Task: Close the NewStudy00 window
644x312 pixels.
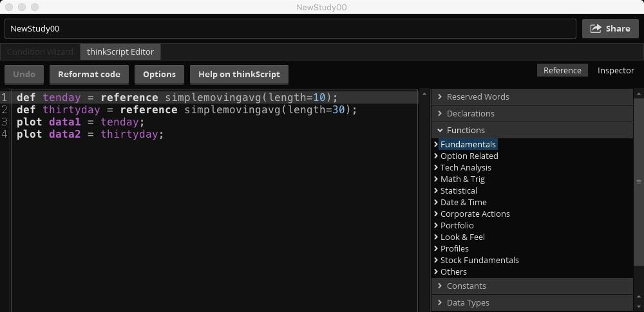Action: (x=8, y=7)
